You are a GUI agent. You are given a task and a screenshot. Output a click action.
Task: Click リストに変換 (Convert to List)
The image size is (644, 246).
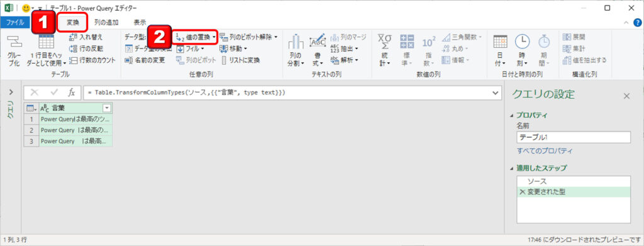coord(241,60)
